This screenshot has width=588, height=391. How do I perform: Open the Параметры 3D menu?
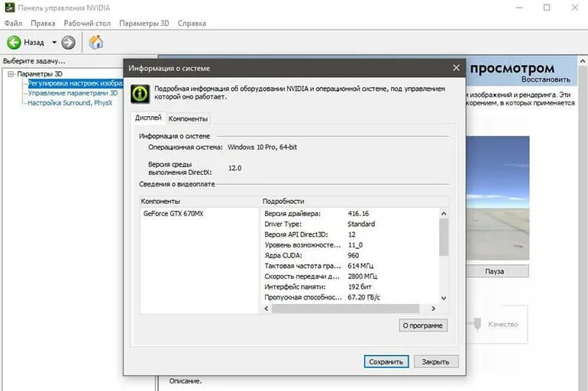[x=144, y=23]
